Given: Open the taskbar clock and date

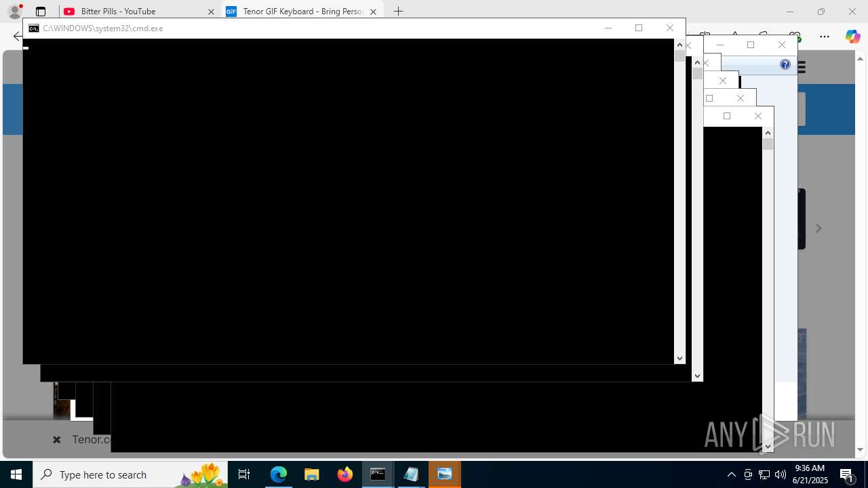Looking at the screenshot, I should point(811,474).
